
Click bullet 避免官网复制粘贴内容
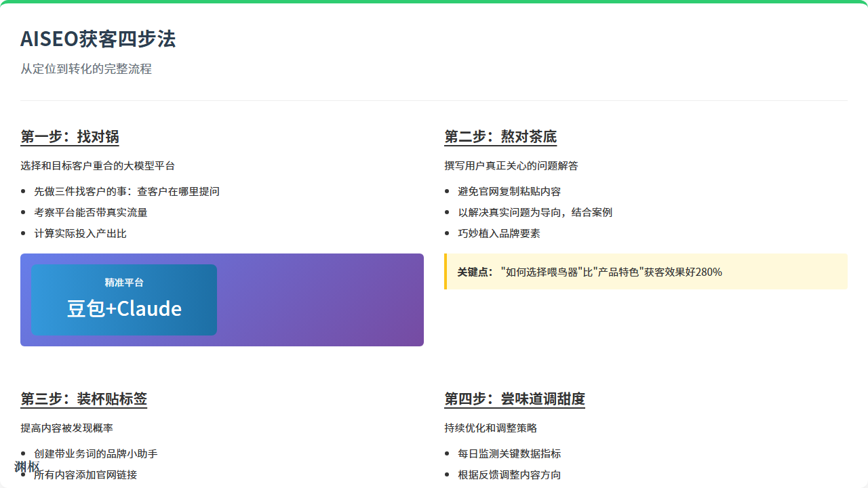[509, 192]
